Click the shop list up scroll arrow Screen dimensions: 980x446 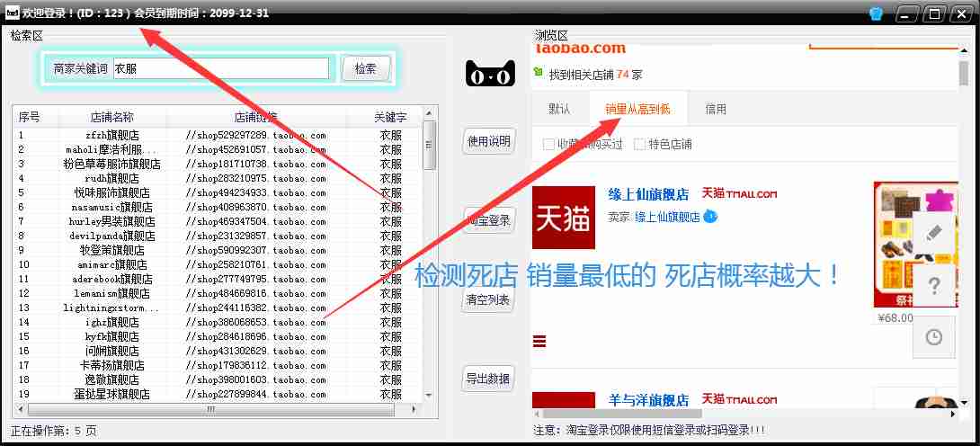click(429, 113)
